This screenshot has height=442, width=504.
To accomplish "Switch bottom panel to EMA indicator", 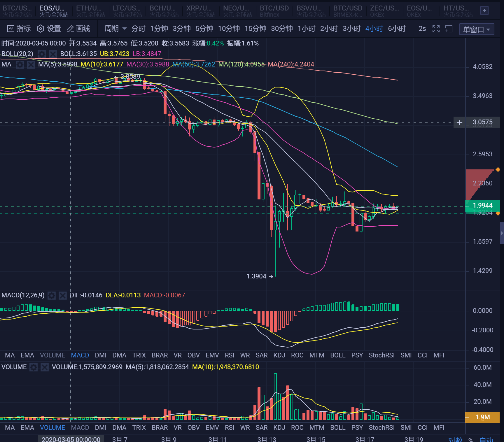I will (27, 428).
